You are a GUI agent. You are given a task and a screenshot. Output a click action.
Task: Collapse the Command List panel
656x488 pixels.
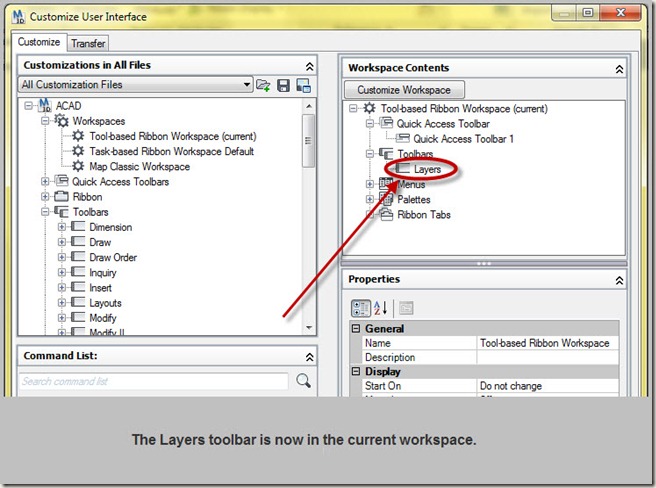tap(309, 357)
